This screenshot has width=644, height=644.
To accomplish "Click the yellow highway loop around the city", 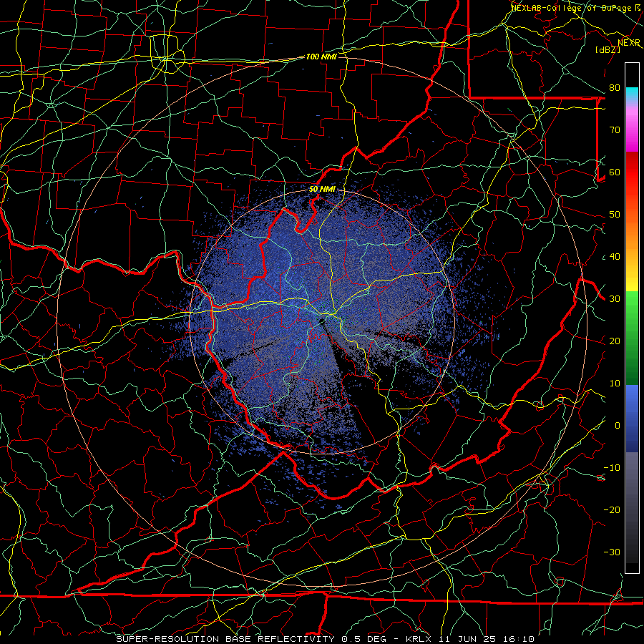I will tap(167, 54).
